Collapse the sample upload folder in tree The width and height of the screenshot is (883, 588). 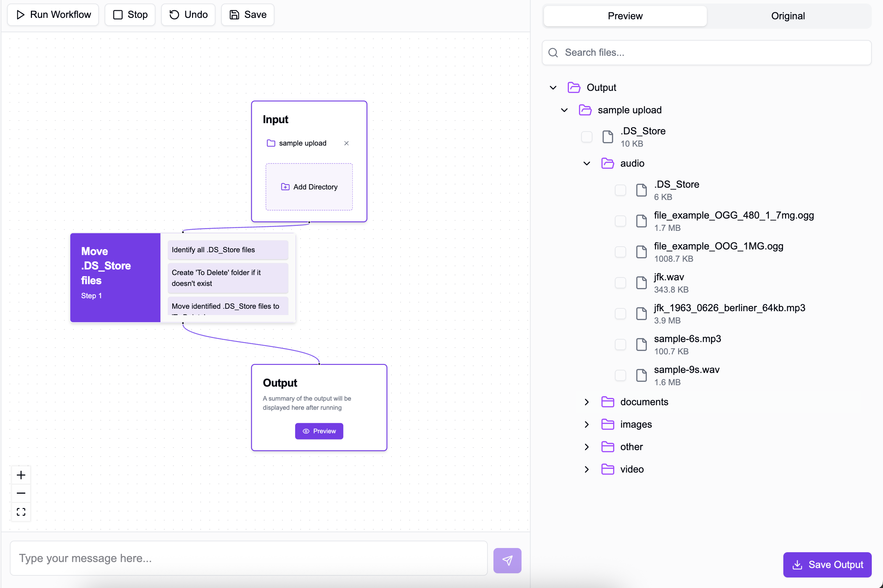point(564,110)
